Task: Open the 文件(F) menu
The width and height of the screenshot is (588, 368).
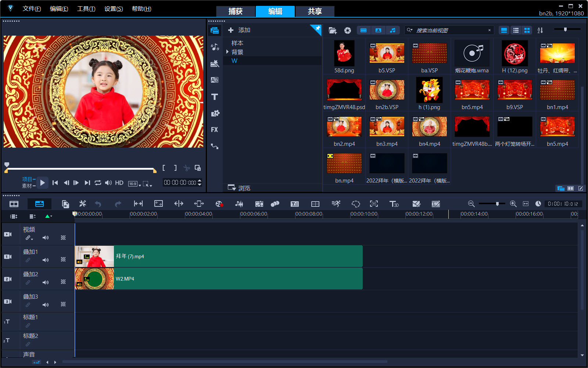Action: pos(32,8)
